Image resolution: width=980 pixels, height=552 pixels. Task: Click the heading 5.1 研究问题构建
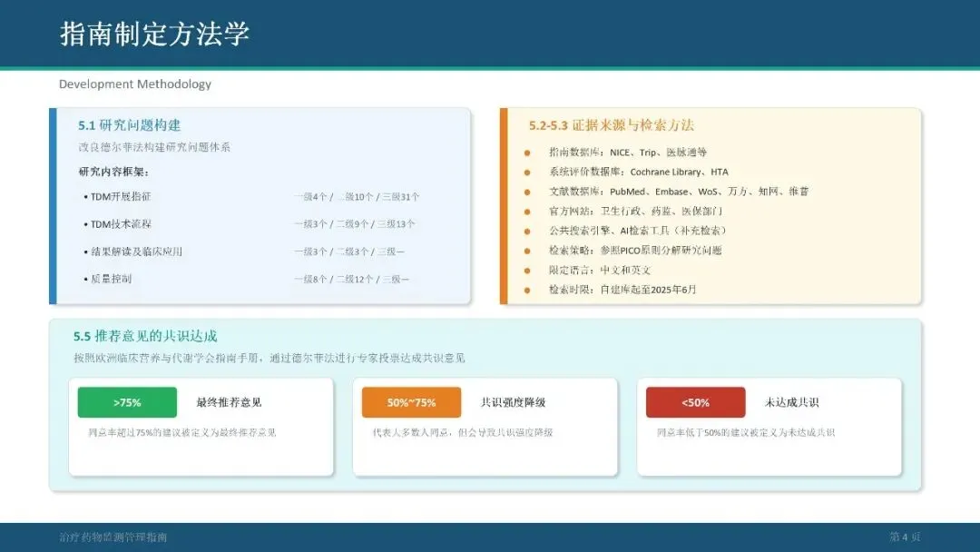point(130,125)
